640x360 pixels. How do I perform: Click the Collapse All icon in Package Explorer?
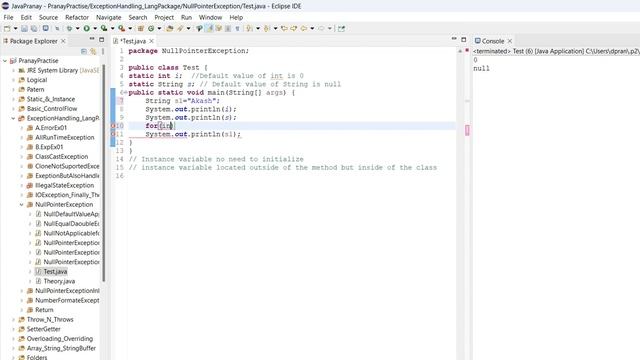tap(84, 51)
